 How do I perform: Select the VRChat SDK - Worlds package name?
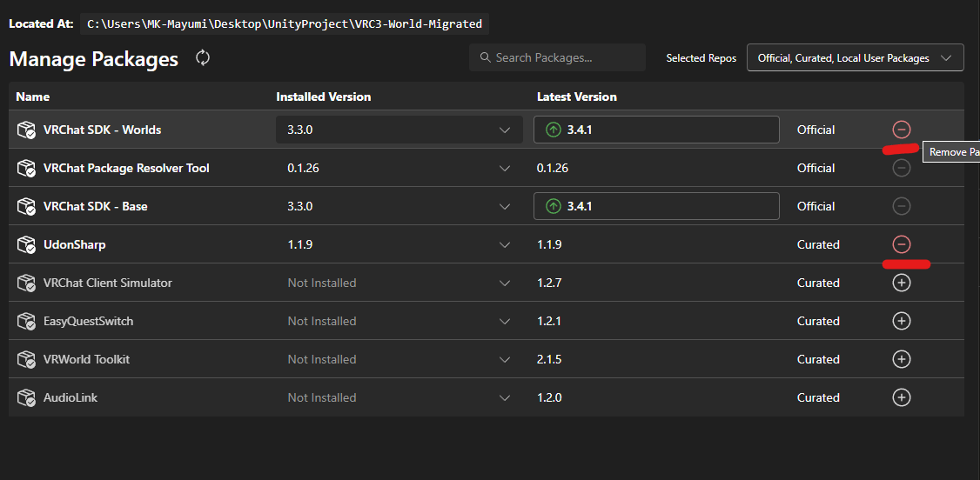[x=103, y=130]
